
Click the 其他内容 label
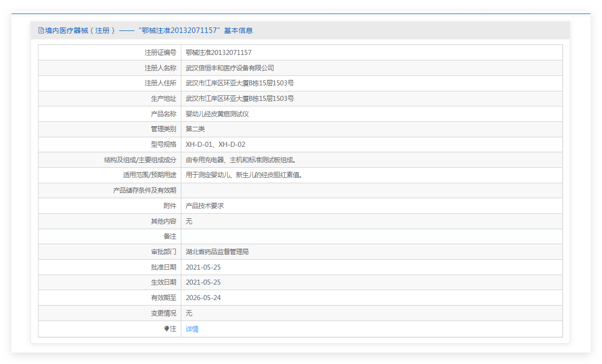[164, 221]
